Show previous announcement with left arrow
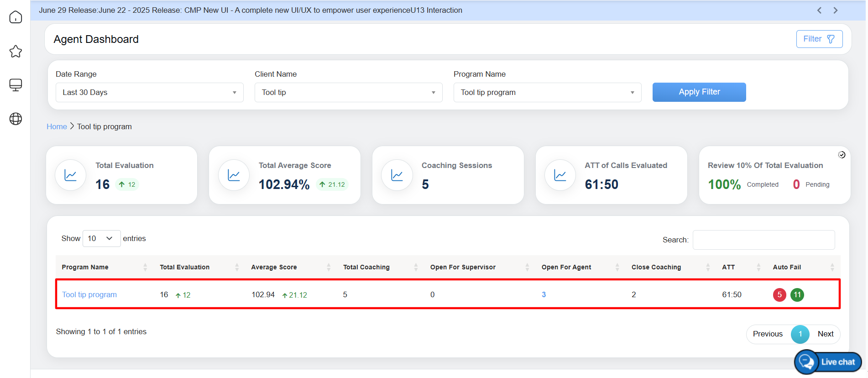 (819, 10)
